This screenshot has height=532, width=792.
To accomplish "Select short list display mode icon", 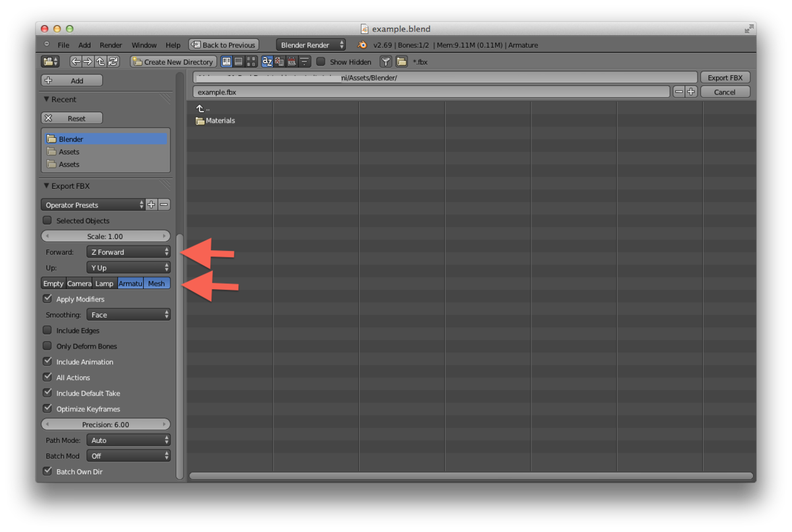I will point(226,61).
